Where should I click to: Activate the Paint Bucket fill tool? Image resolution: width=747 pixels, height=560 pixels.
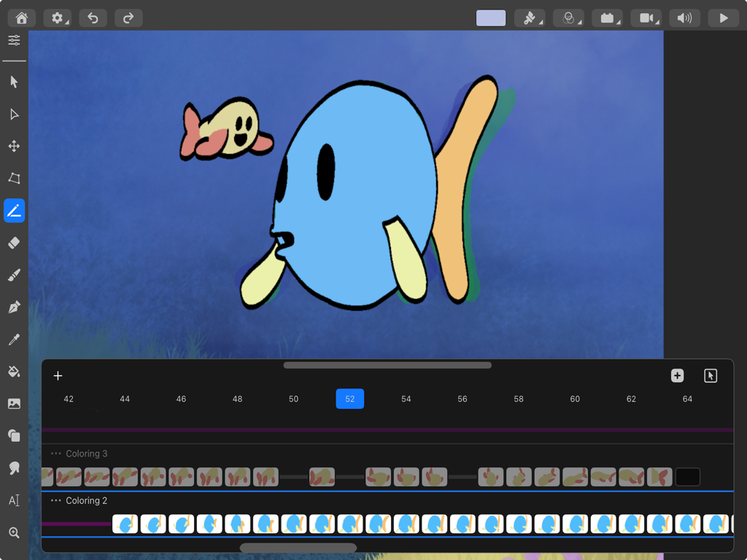pyautogui.click(x=13, y=371)
